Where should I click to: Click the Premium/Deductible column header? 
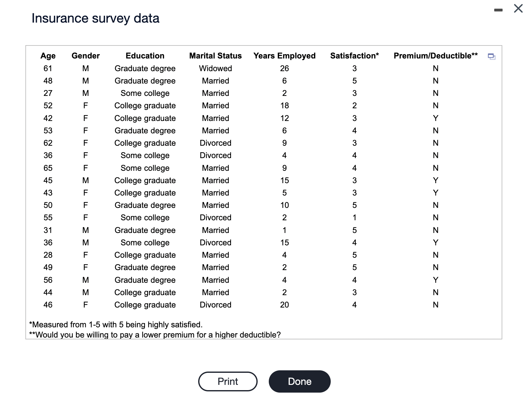tap(435, 56)
